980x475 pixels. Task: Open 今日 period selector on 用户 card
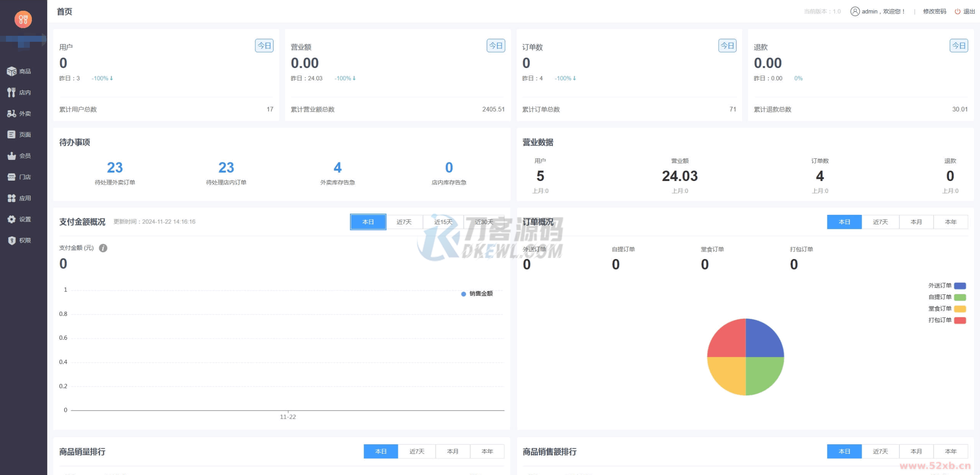[x=264, y=46]
